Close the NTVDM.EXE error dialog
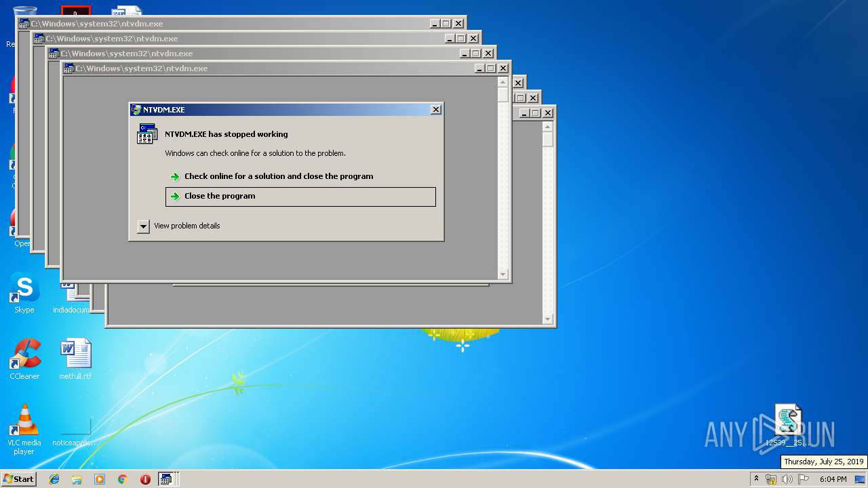Screen dimensions: 868x488 click(x=436, y=110)
